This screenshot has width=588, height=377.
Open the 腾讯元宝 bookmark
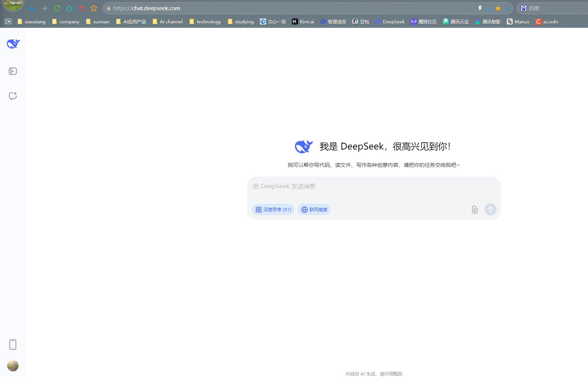pos(456,22)
